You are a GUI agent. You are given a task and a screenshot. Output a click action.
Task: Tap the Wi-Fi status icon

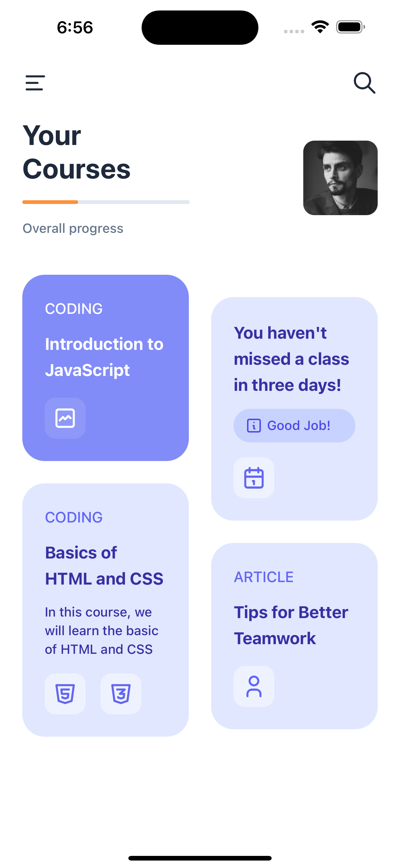320,27
